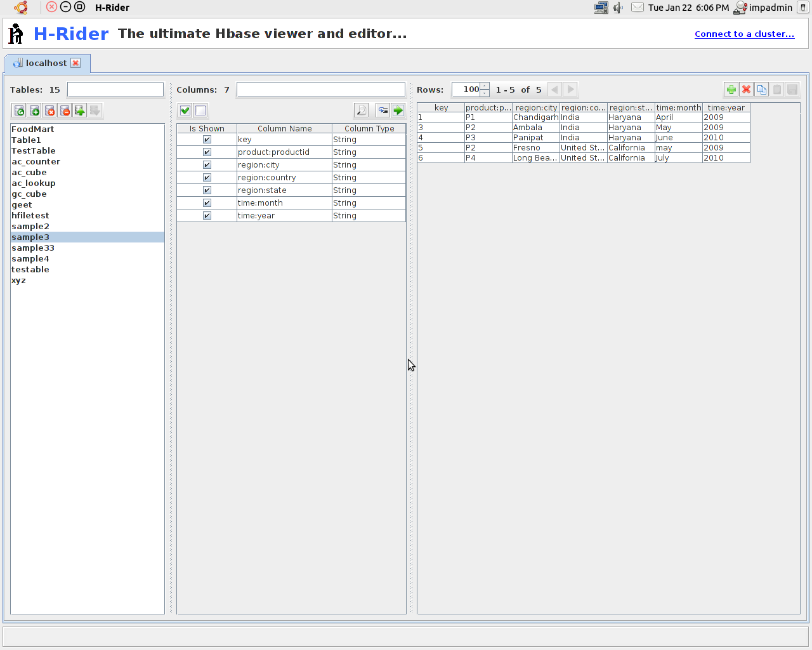Viewport: 812px width, 650px height.
Task: Open network indicator in top panel
Action: 601,8
